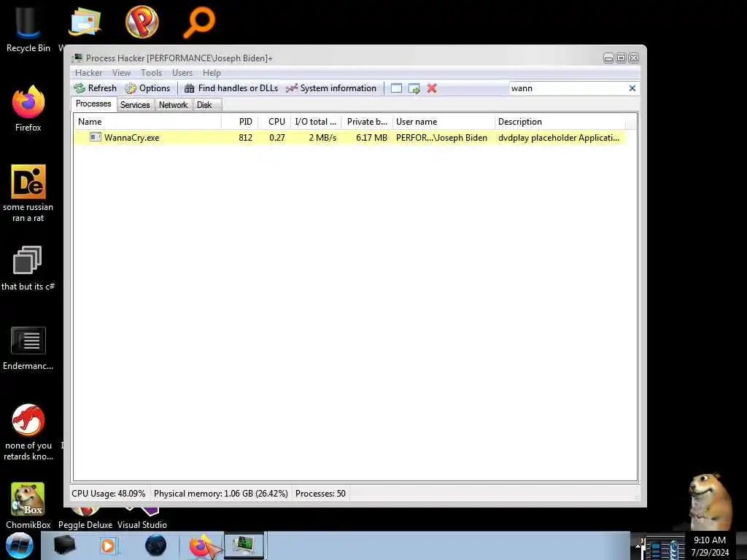Screen dimensions: 747x560
Task: Click the red X terminate icon
Action: (x=432, y=88)
